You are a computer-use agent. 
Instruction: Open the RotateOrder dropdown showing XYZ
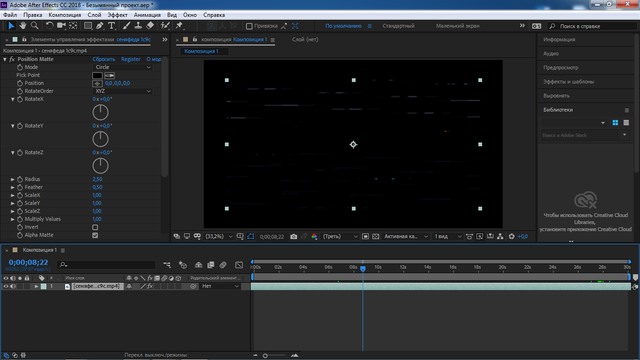click(122, 91)
